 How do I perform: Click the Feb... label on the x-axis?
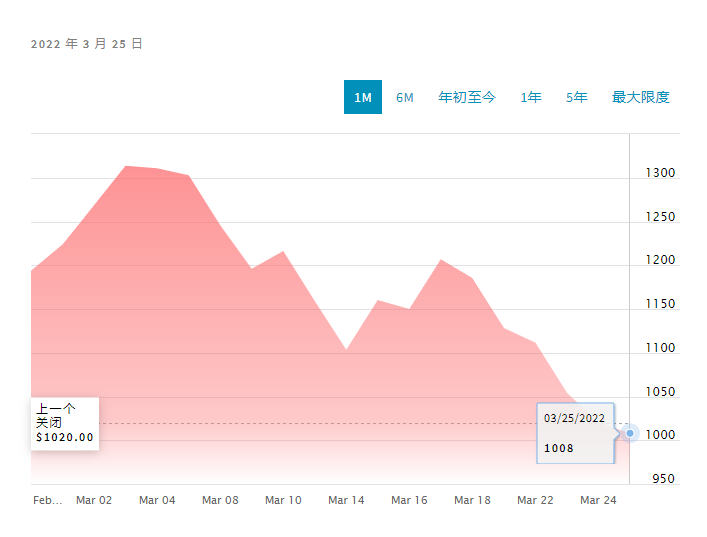47,500
